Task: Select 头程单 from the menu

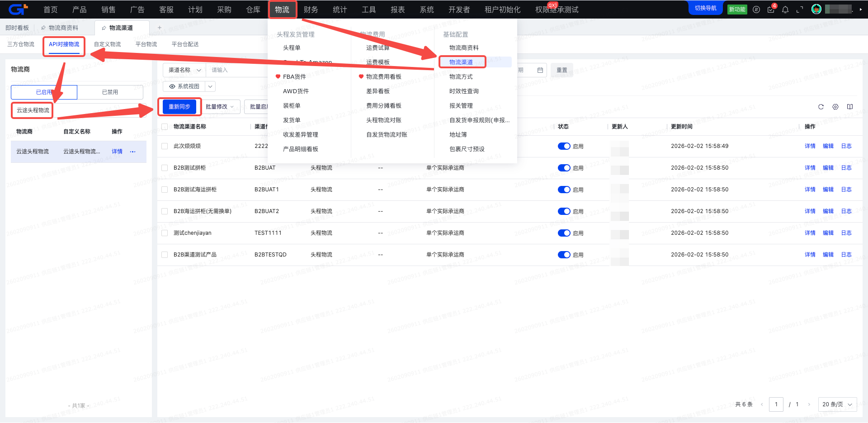Action: click(292, 48)
